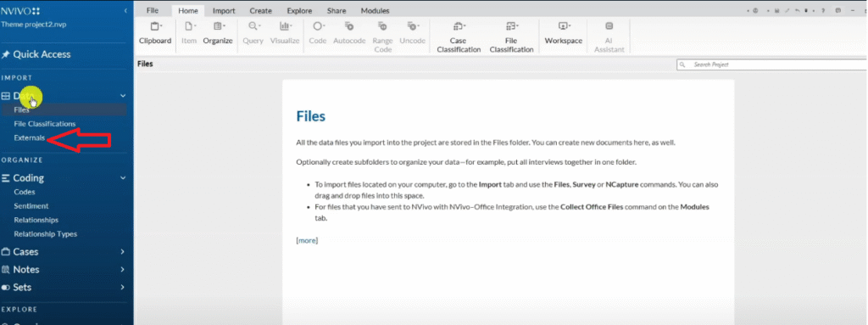Viewport: 868px width, 325px height.
Task: Click the Uncode ribbon icon
Action: pyautogui.click(x=412, y=26)
